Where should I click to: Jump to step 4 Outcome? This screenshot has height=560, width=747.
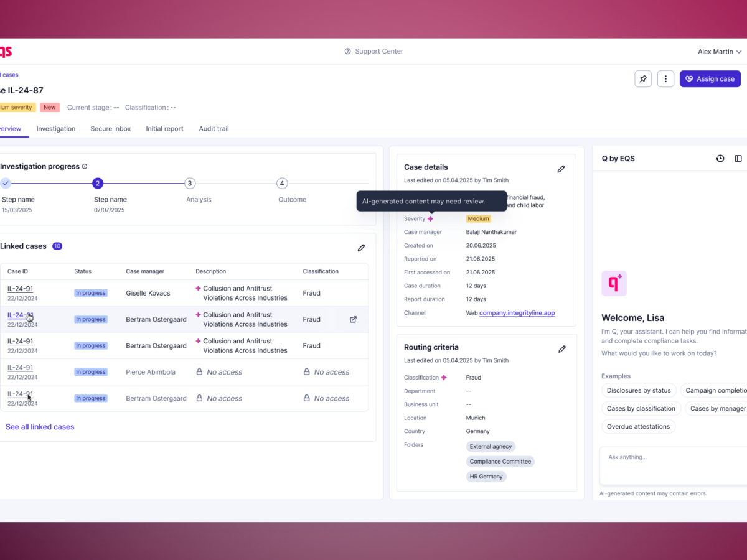coord(282,183)
